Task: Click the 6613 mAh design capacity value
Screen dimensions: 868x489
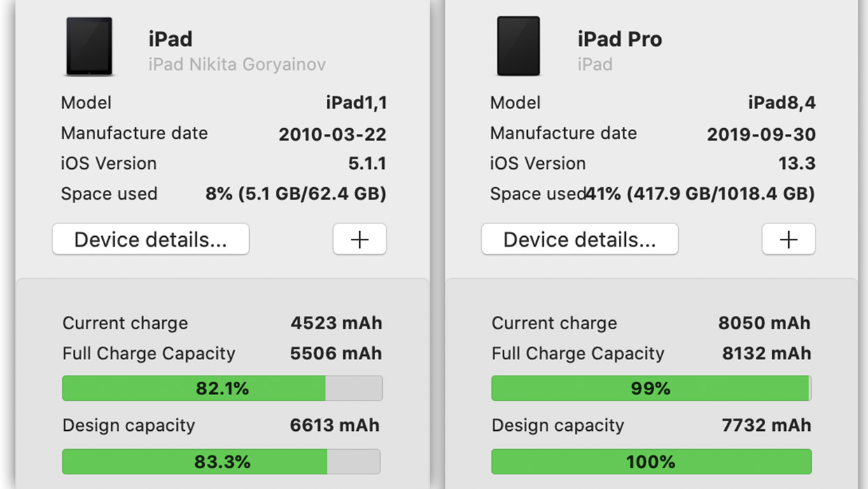Action: (335, 425)
